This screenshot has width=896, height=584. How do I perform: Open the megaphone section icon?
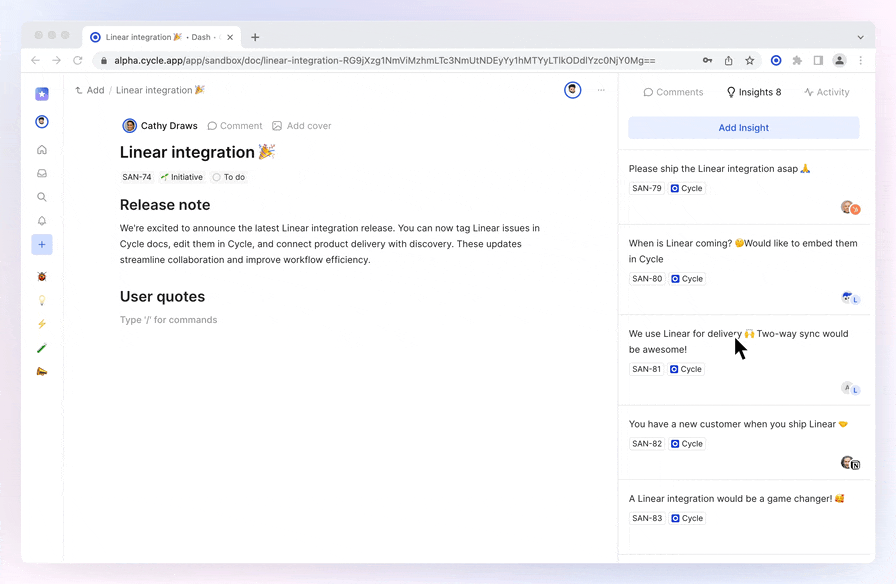42,371
